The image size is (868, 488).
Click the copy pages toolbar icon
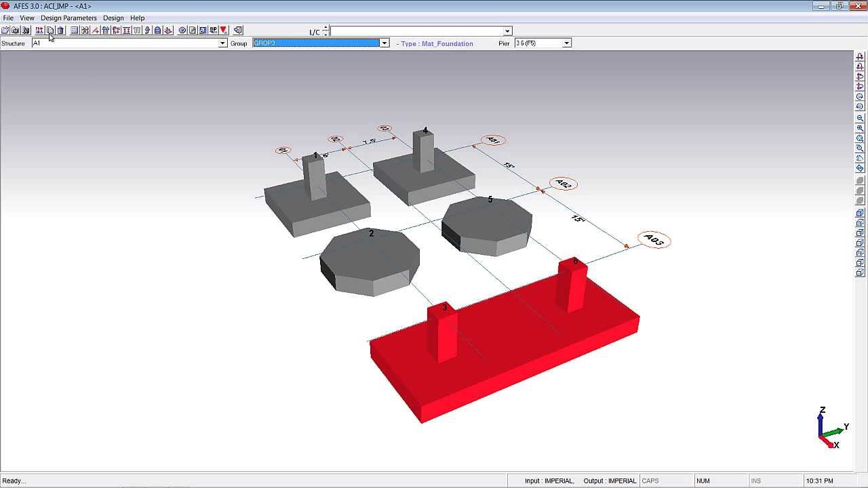click(50, 30)
